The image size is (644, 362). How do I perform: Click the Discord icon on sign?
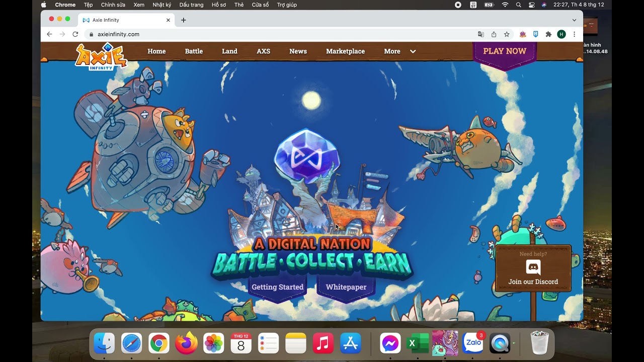coord(533,267)
